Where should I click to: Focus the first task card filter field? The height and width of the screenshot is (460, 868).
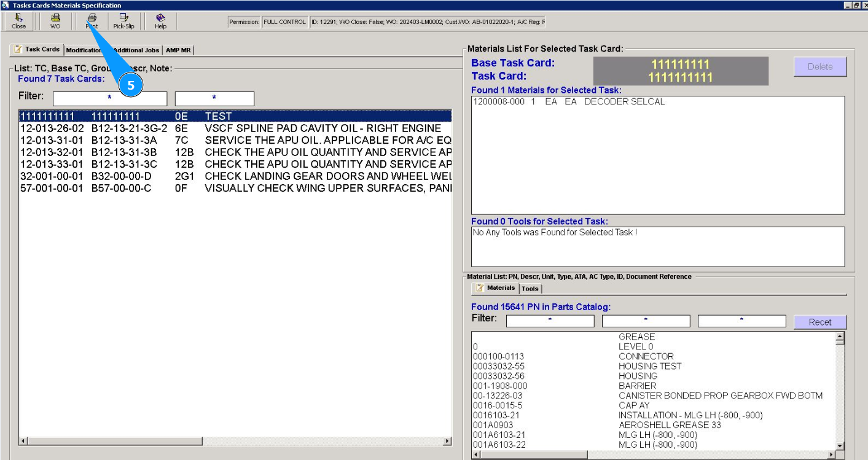click(110, 98)
